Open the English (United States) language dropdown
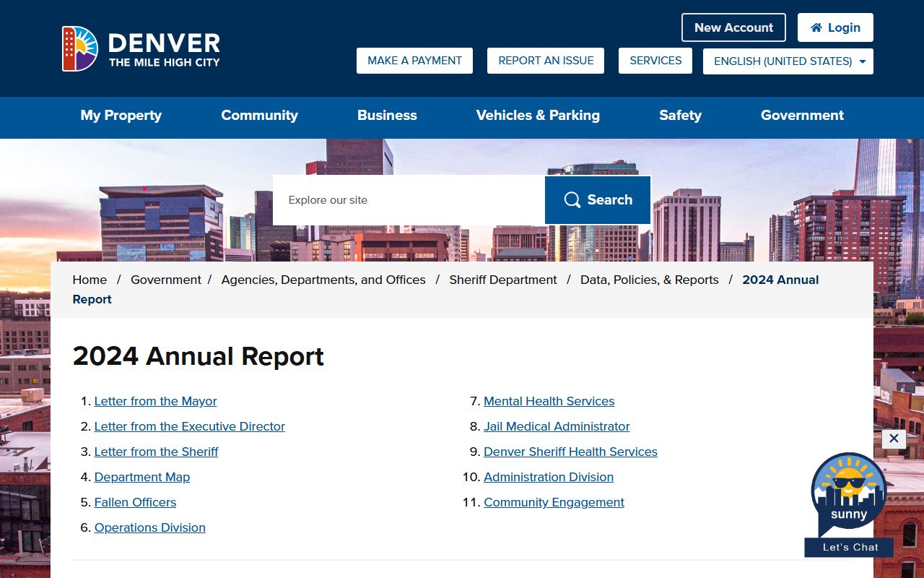This screenshot has width=924, height=578. click(788, 61)
